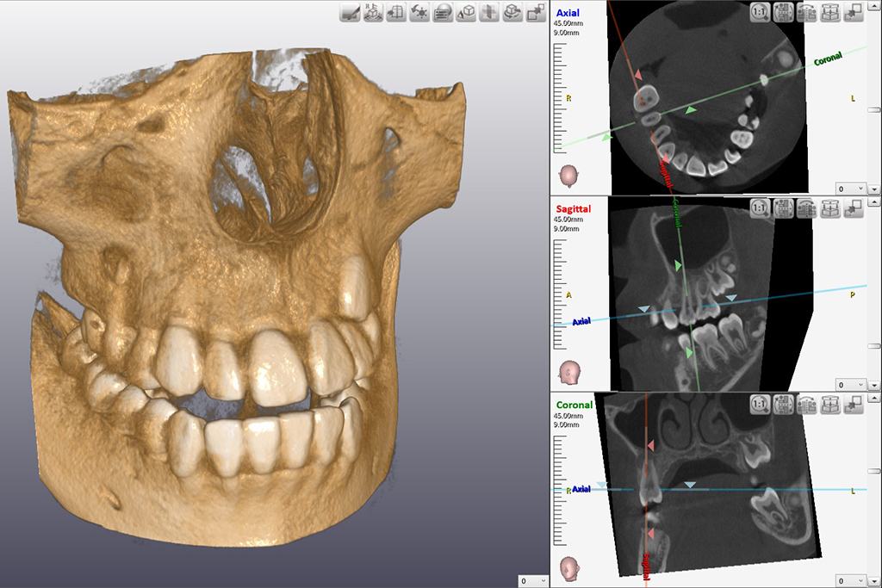Click the Axial view title label
This screenshot has height=588, width=882.
tap(568, 13)
